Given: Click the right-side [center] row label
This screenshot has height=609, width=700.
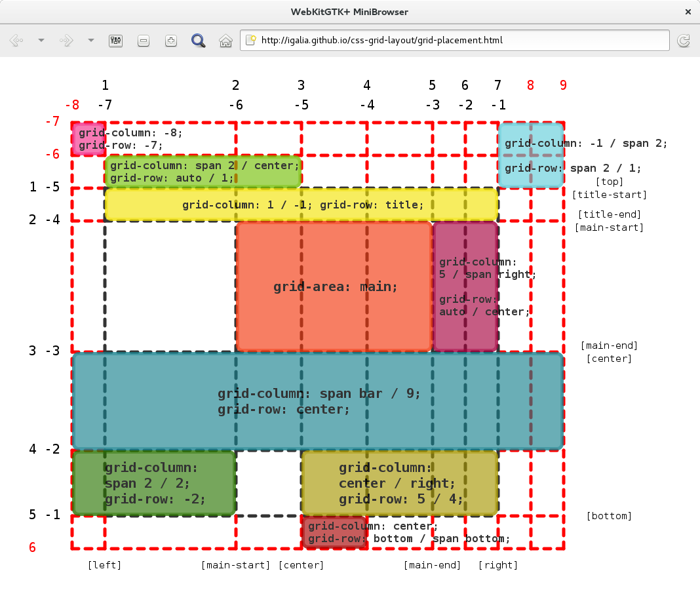Looking at the screenshot, I should point(610,359).
